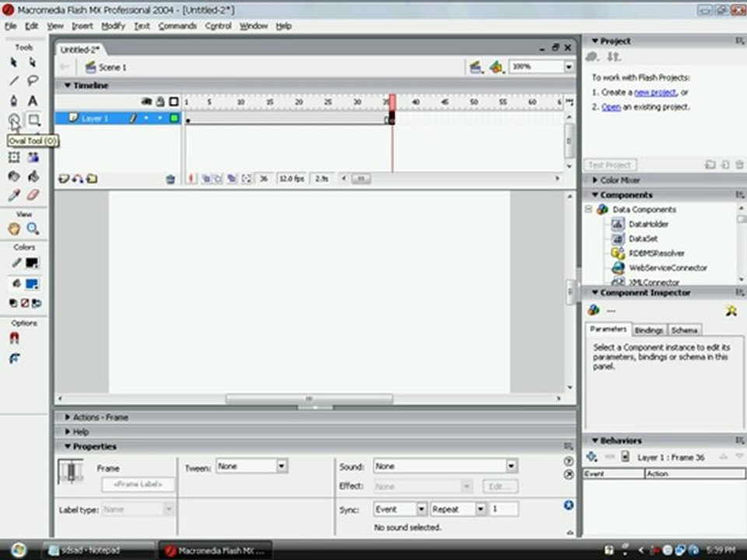Switch to the Bindings tab
The height and width of the screenshot is (560, 747).
pyautogui.click(x=649, y=330)
